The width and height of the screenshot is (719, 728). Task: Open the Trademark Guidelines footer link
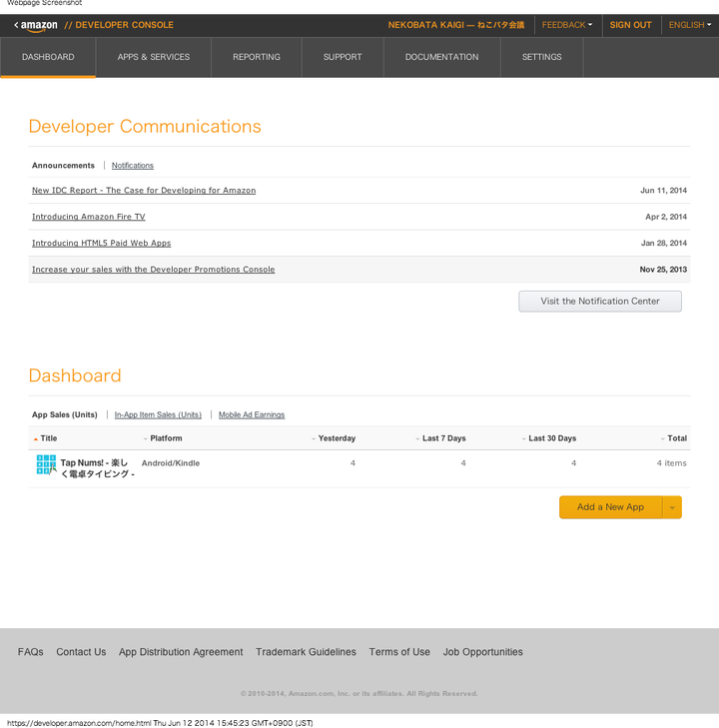pos(306,652)
